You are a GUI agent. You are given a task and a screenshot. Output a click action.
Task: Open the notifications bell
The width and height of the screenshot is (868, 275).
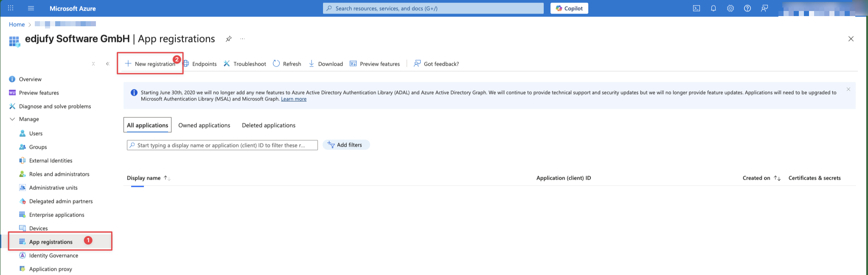[714, 8]
